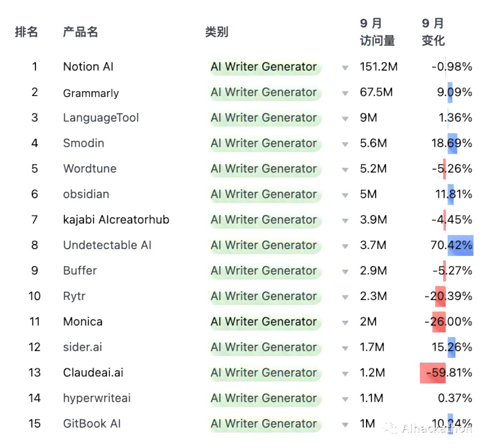Select the sider.ai product name
The image size is (488, 448).
(x=82, y=347)
